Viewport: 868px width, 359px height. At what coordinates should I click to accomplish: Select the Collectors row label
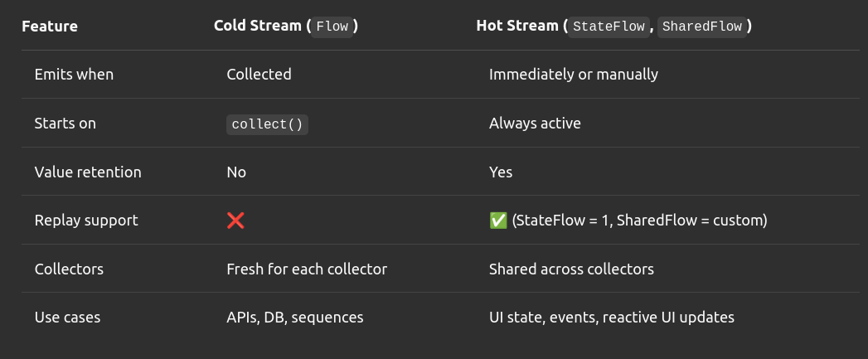(69, 269)
